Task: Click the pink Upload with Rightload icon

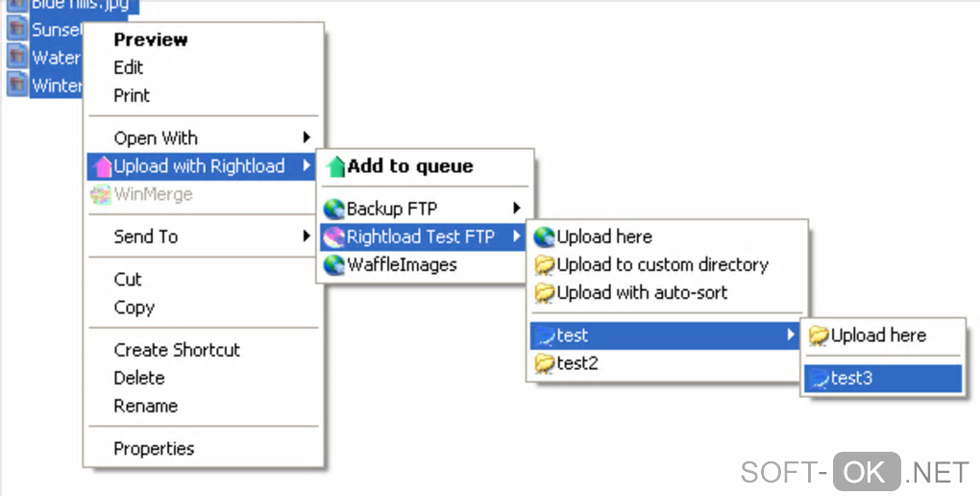Action: coord(103,167)
